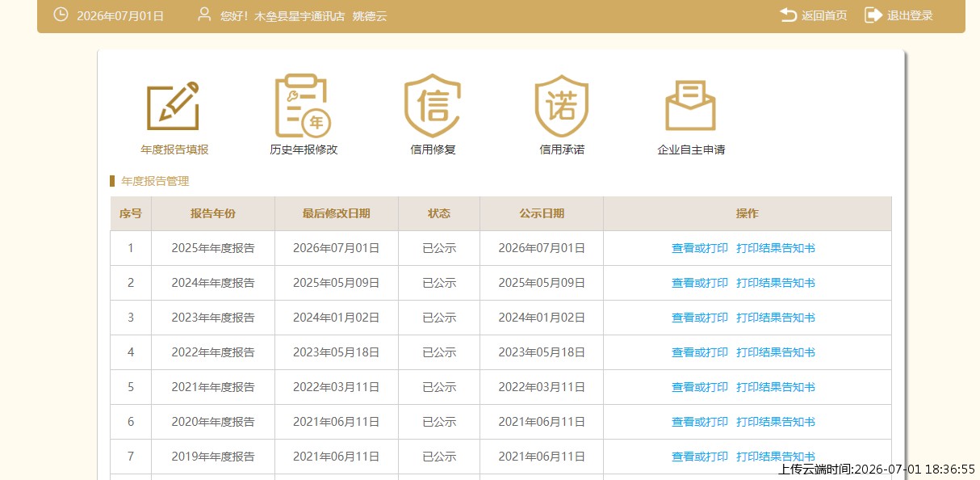The width and height of the screenshot is (980, 480).
Task: Open the 信用修复 shield icon
Action: (x=433, y=105)
